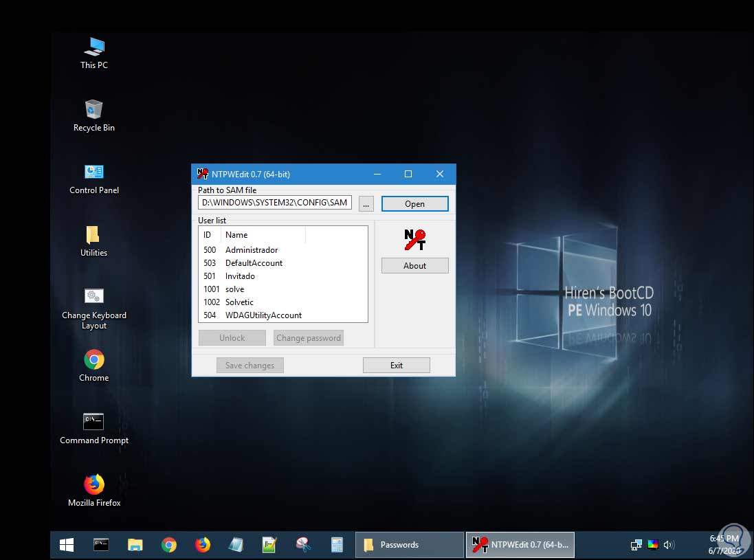Open File Explorer from the taskbar

point(135,545)
